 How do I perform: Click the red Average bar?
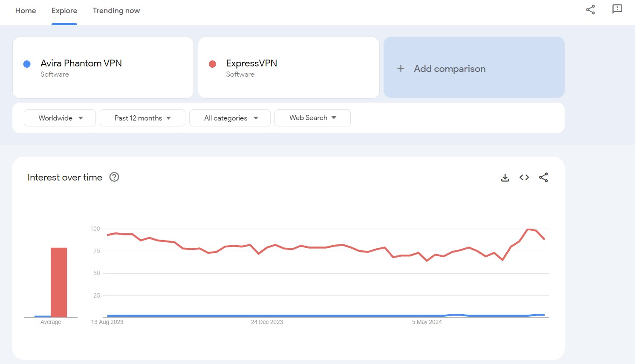[59, 282]
